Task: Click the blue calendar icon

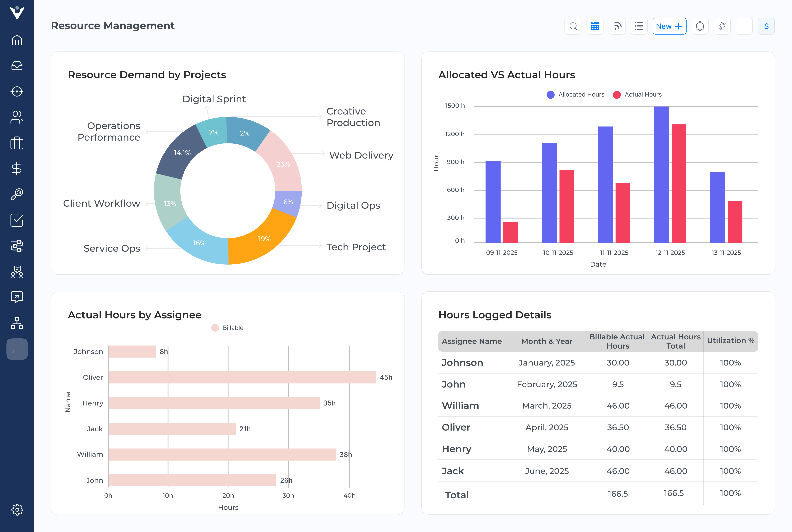Action: coord(595,26)
